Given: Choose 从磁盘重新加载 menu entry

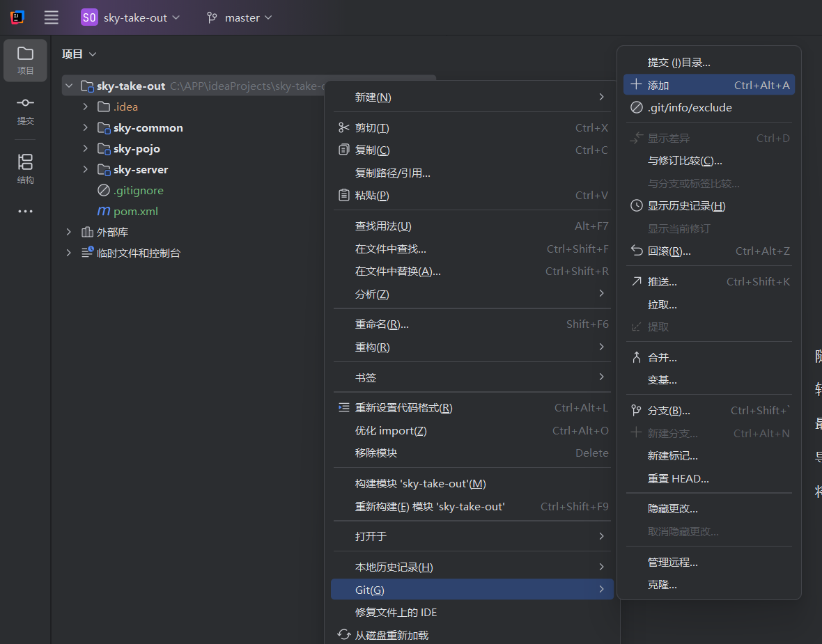Looking at the screenshot, I should tap(472, 635).
